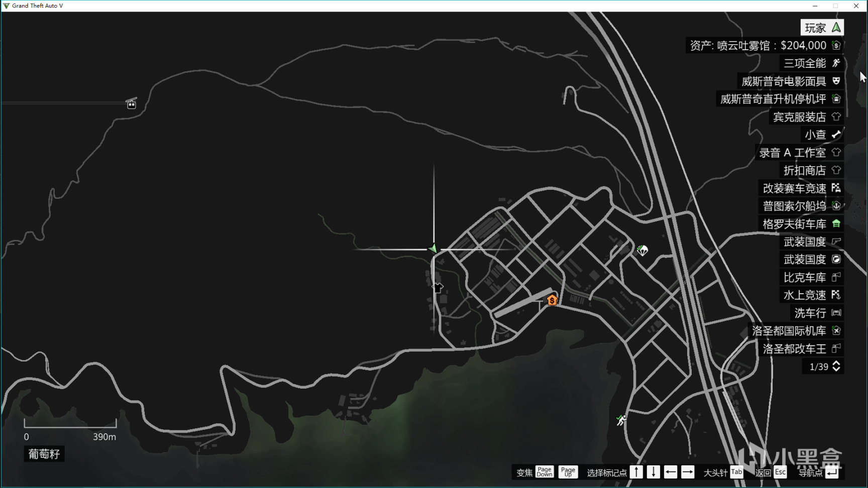
Task: Pick the 洛圣都改车王 spray can icon
Action: pyautogui.click(x=836, y=348)
